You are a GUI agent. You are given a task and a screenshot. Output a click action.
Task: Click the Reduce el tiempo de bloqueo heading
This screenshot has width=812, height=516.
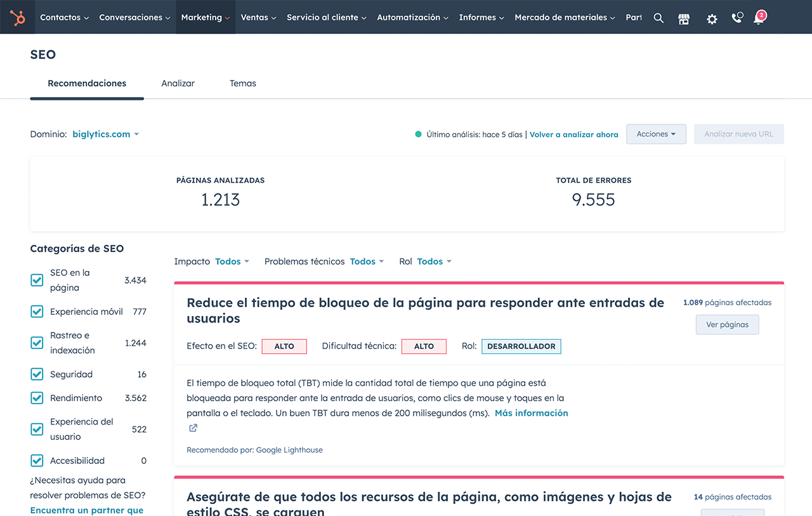(x=425, y=310)
